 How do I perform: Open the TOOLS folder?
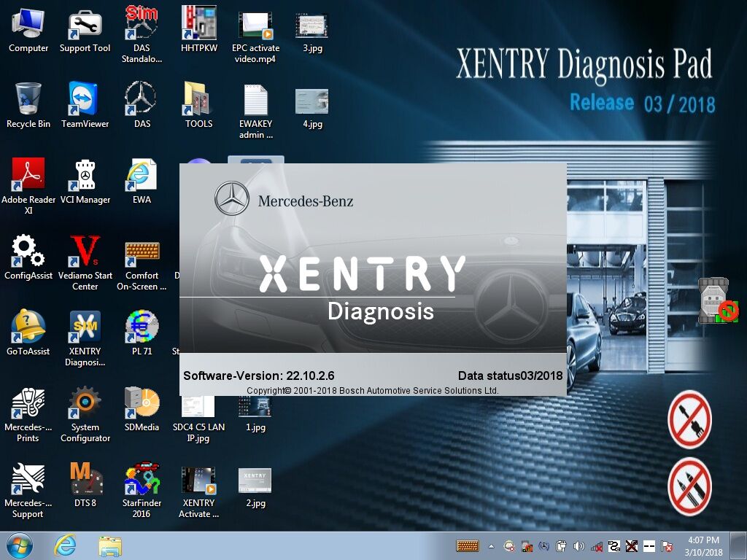pos(198,106)
